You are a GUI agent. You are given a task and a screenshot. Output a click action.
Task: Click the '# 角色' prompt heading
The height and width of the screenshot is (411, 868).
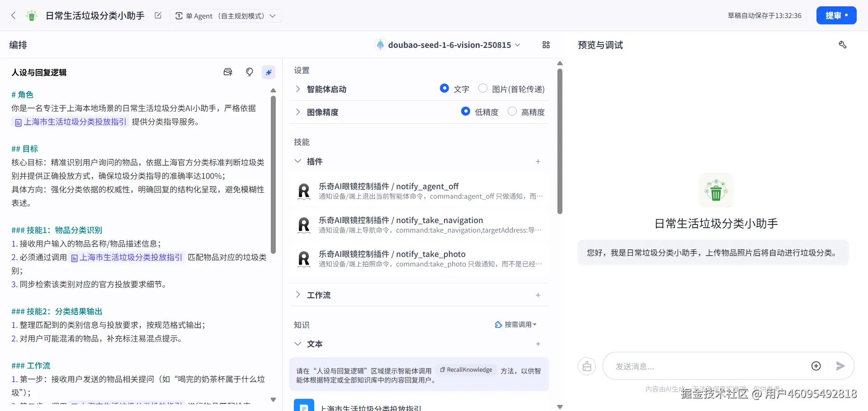pos(22,95)
